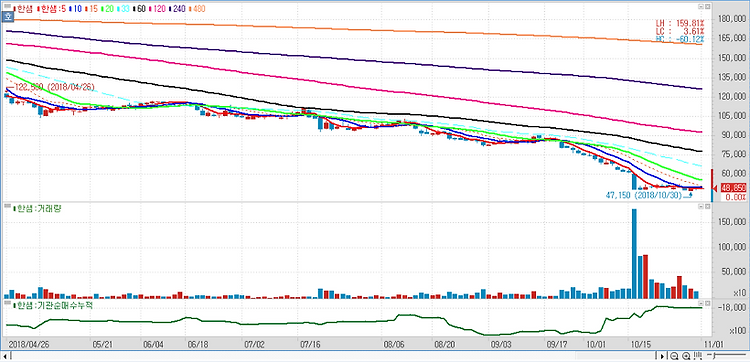Click the 07/16 date label on time axis

(x=310, y=343)
